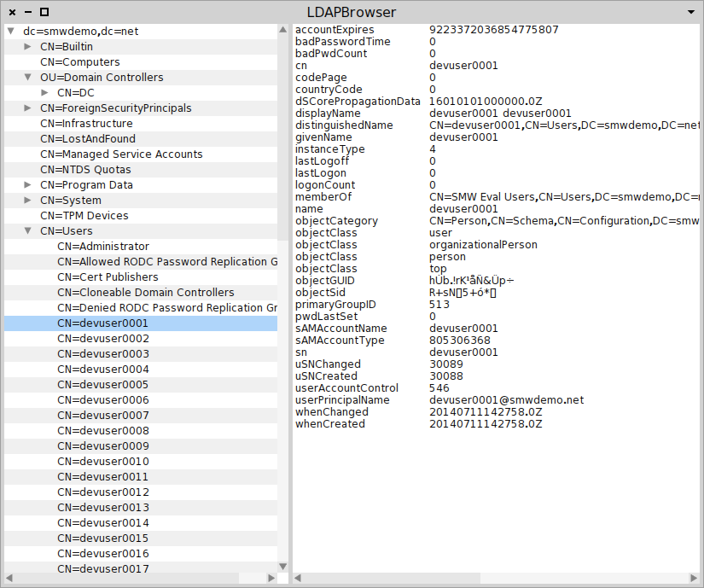The image size is (704, 588).
Task: Select CN=Managed Service Accounts
Action: point(121,154)
